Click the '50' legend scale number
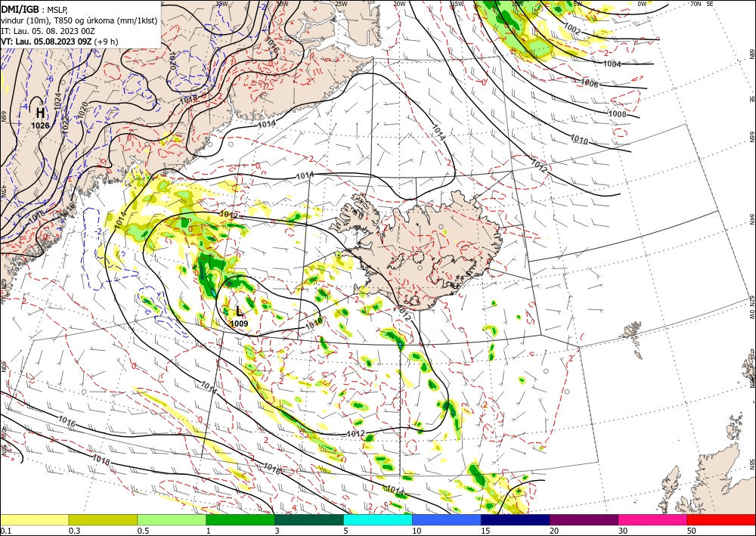The width and height of the screenshot is (756, 536). [692, 531]
